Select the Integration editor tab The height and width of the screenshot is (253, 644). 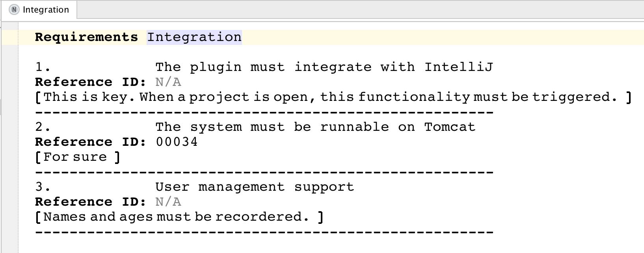point(45,10)
